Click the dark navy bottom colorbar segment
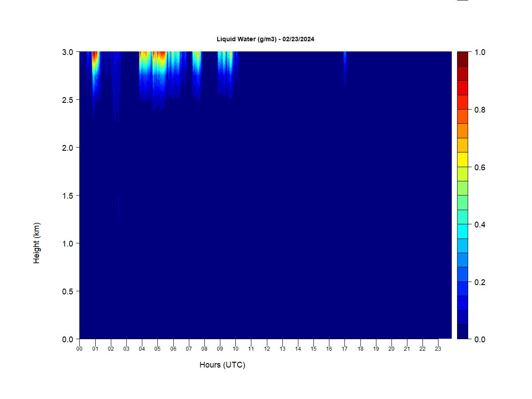The image size is (532, 399). point(462,332)
